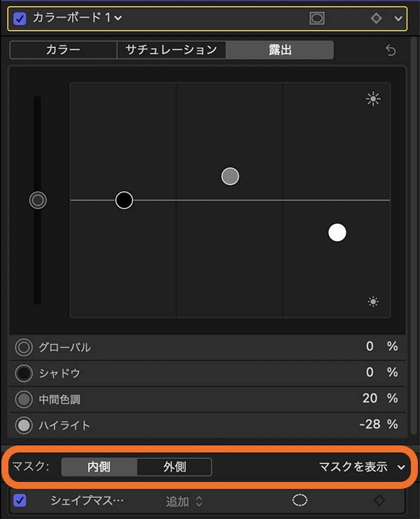Click the mask icon on カラーボード 1 row
The width and height of the screenshot is (420, 519).
[317, 18]
